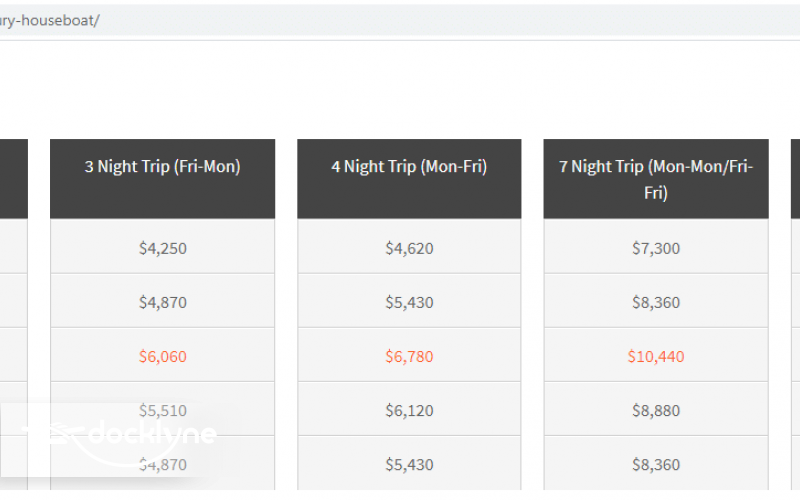Select the $8,360 price directly below $7,300
Screen dimensions: 800x500
tap(656, 302)
